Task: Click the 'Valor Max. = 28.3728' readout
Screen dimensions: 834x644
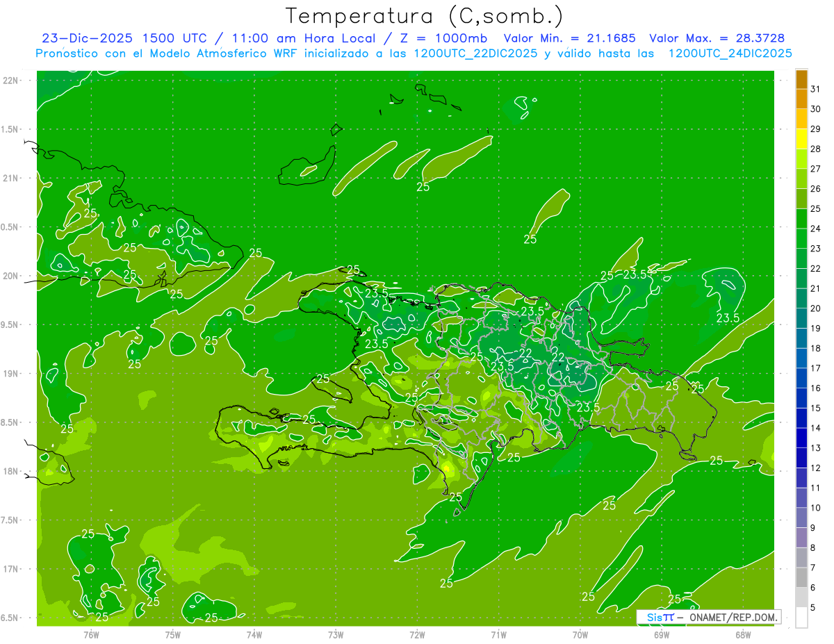Action: 717,38
